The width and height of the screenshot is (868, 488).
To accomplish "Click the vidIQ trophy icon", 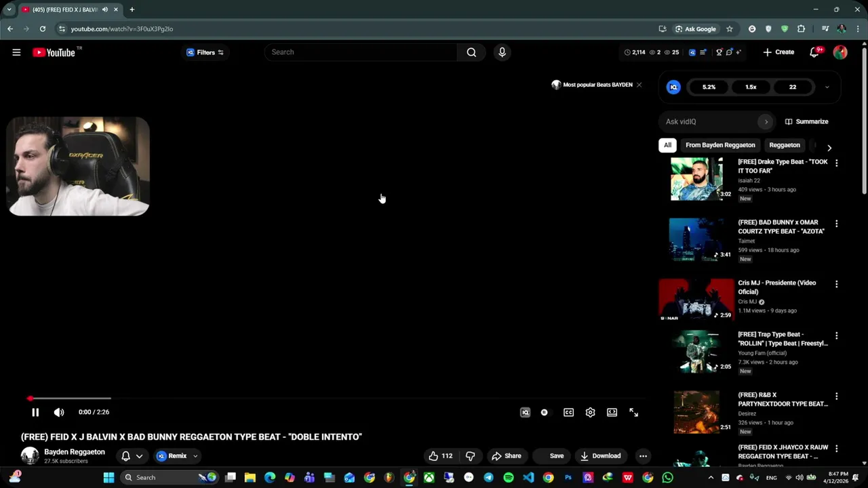I will point(719,52).
